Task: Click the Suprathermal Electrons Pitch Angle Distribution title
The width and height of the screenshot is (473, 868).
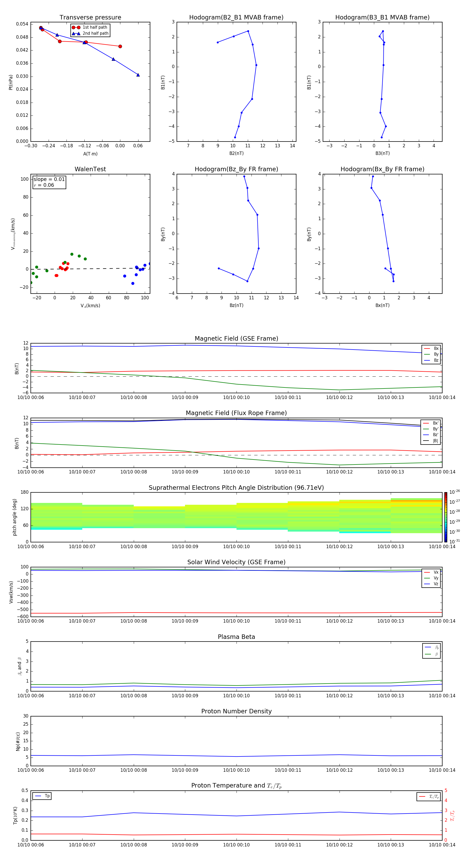Action: (x=236, y=488)
